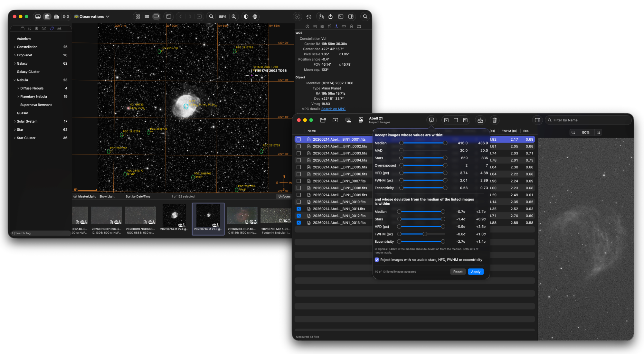Click the trash icon in the Abell 21 window

(x=495, y=120)
